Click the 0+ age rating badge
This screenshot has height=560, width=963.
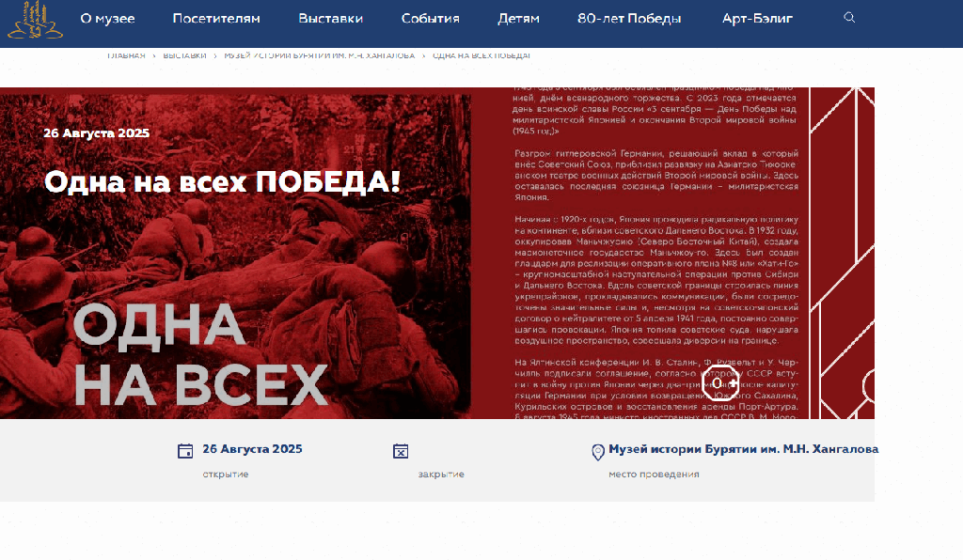[719, 383]
